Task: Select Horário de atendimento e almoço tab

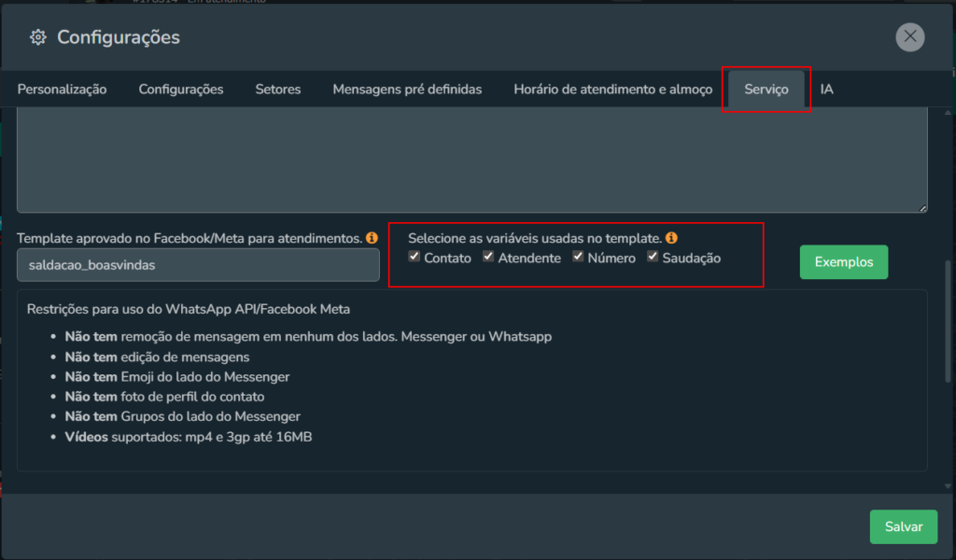Action: tap(612, 90)
